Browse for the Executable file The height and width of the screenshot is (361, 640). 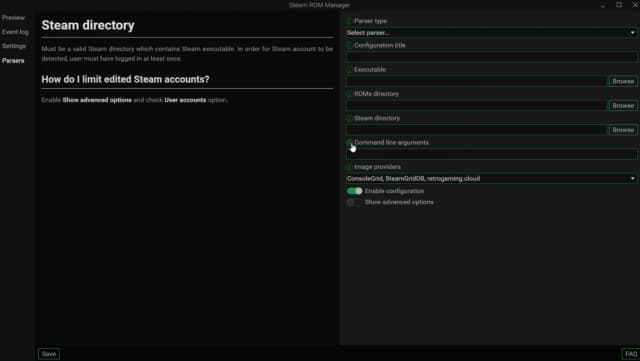click(623, 81)
